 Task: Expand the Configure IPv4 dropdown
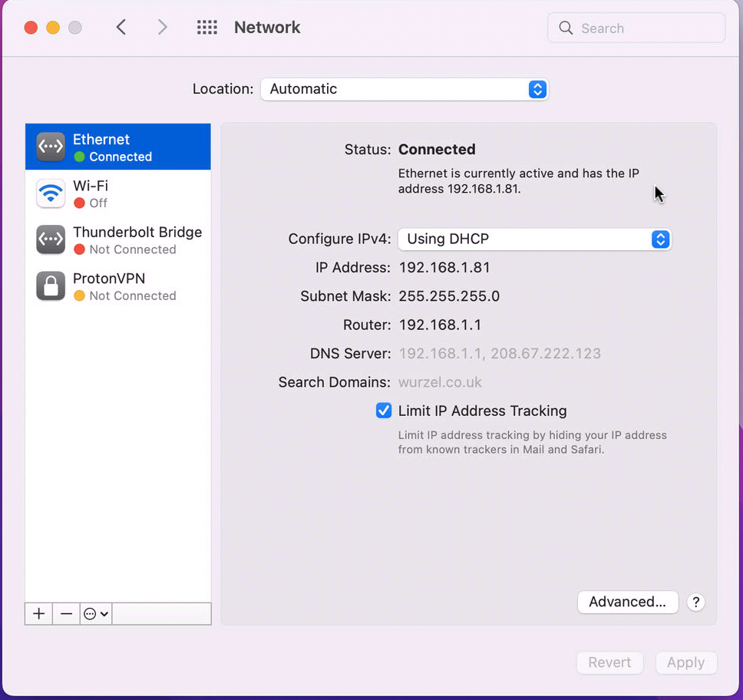(534, 239)
